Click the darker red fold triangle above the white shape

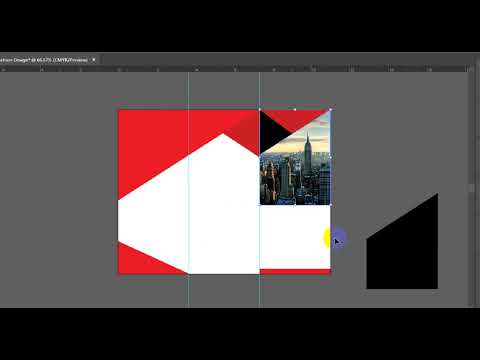click(246, 132)
